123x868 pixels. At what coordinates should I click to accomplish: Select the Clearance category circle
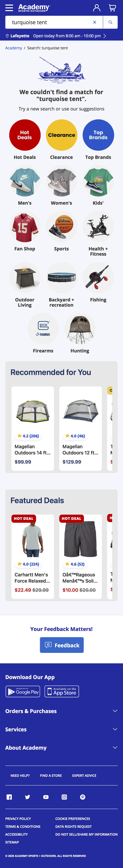61,135
